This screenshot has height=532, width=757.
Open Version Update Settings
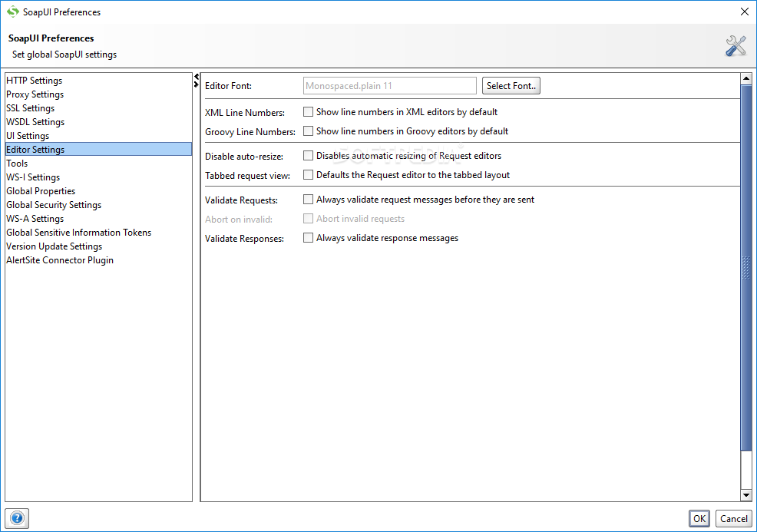tap(98, 246)
